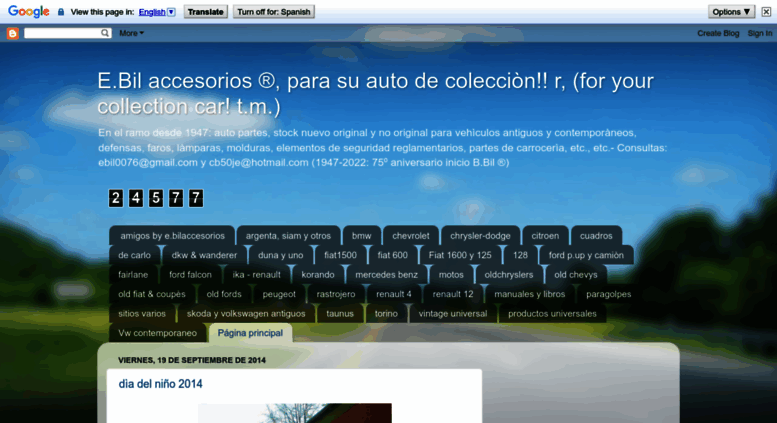Open argenta, siam y otros tab
777x423 pixels.
point(288,236)
